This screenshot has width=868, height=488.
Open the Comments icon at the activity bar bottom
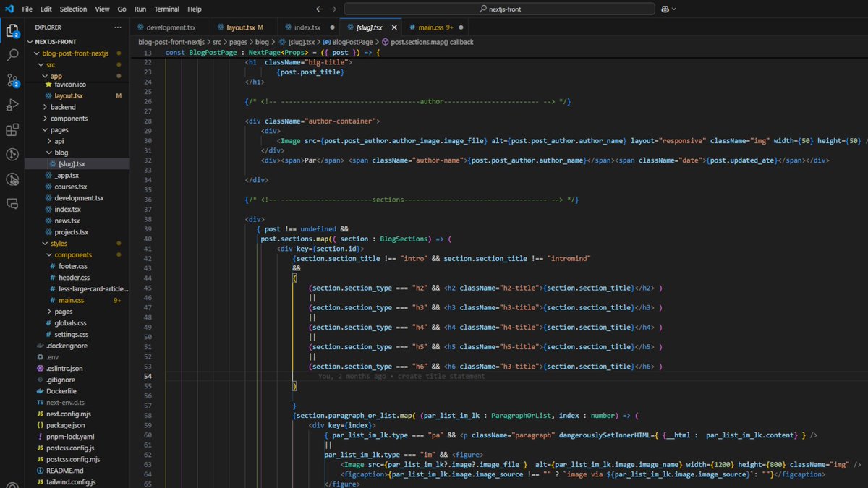tap(12, 205)
